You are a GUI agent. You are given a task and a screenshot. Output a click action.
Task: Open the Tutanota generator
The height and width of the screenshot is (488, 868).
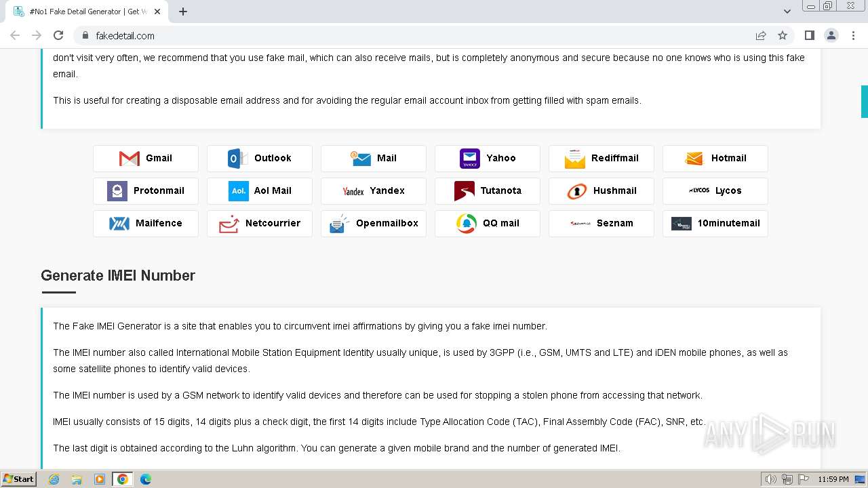[x=488, y=190]
